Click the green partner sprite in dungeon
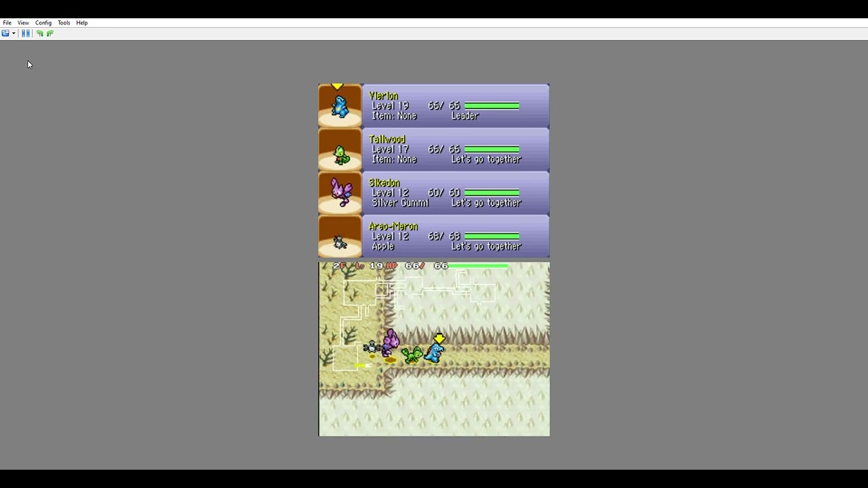The height and width of the screenshot is (488, 868). tap(412, 355)
